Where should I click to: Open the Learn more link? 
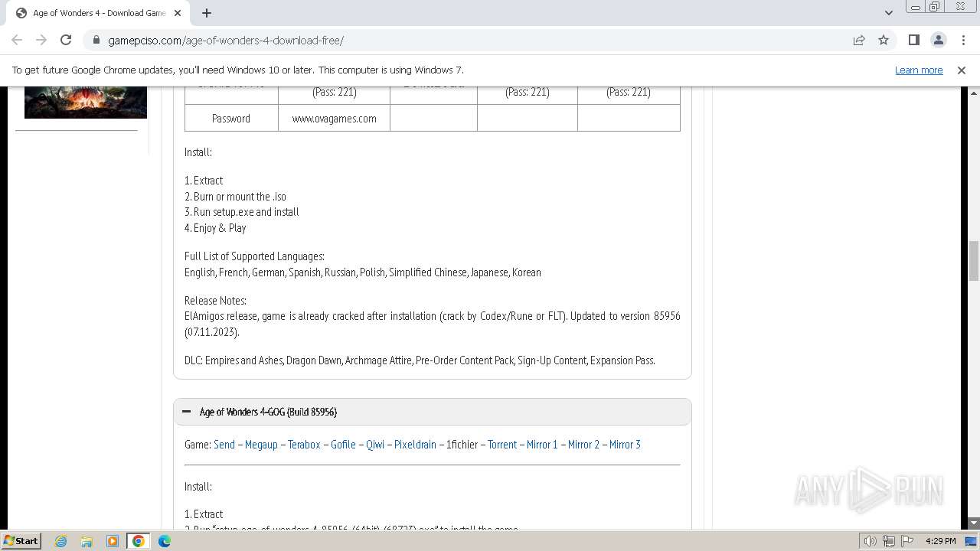coord(919,70)
